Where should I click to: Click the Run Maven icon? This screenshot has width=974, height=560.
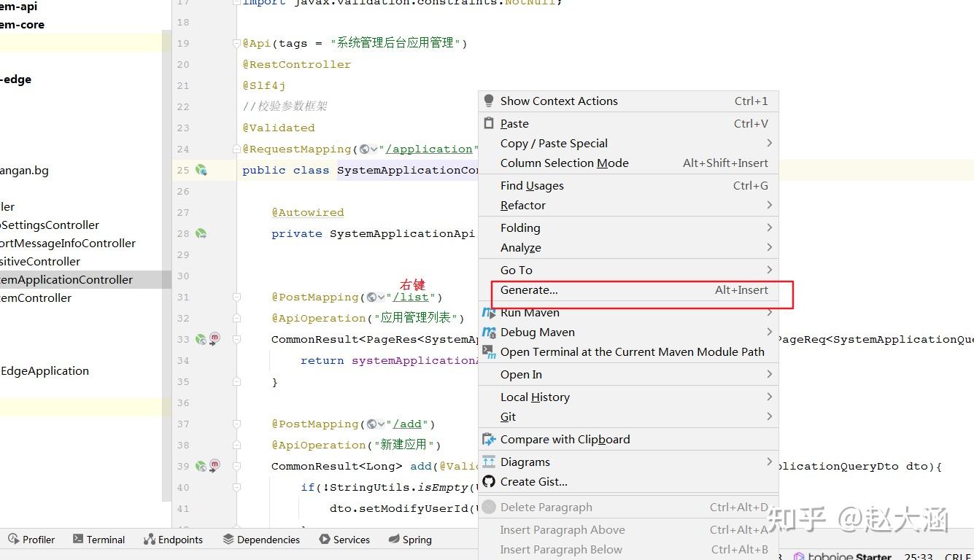[x=489, y=313]
